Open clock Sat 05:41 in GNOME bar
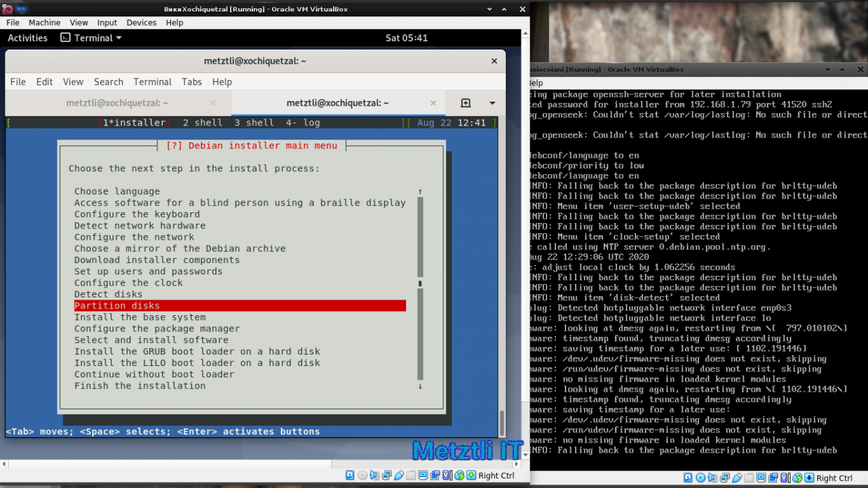 coord(406,38)
